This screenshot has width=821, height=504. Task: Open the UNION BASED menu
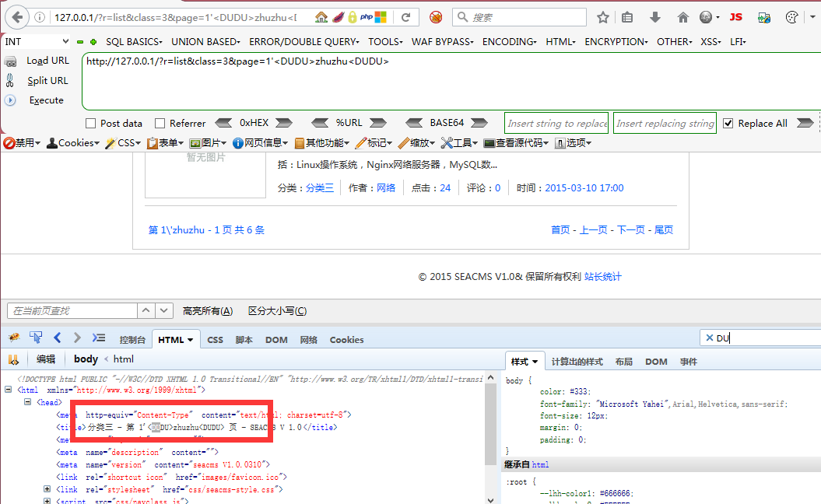click(205, 42)
